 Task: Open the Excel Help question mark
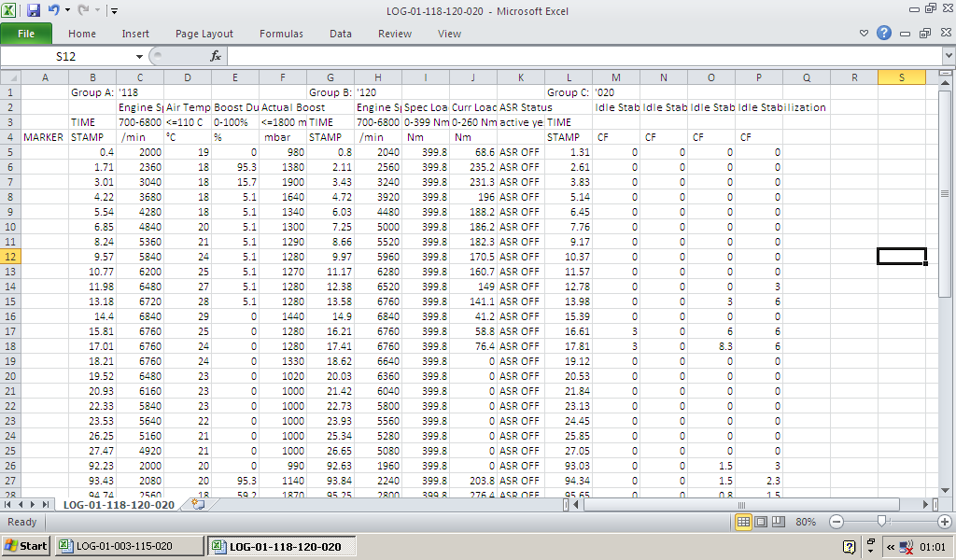pos(884,34)
